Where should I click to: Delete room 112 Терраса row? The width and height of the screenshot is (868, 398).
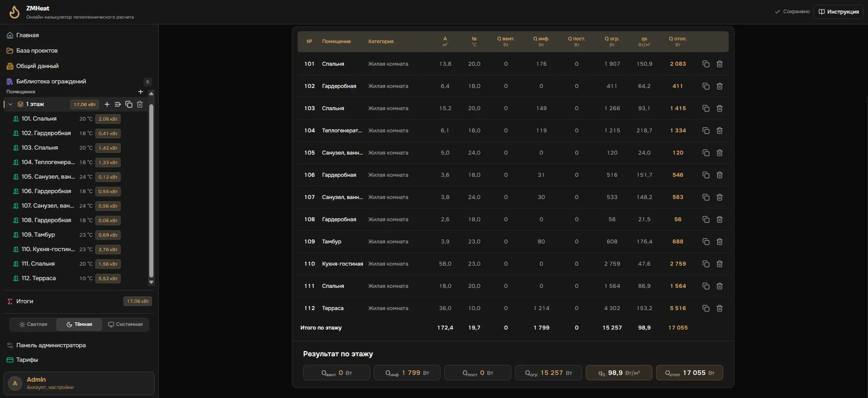[719, 308]
